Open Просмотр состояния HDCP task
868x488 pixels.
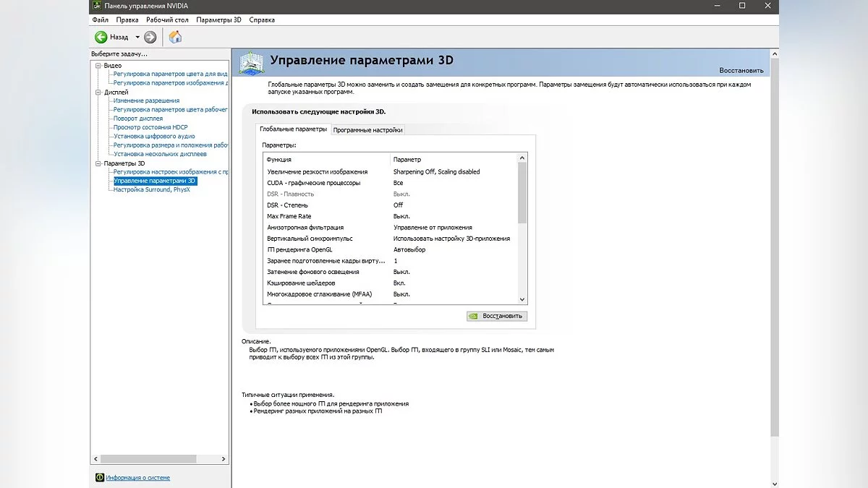click(x=150, y=127)
